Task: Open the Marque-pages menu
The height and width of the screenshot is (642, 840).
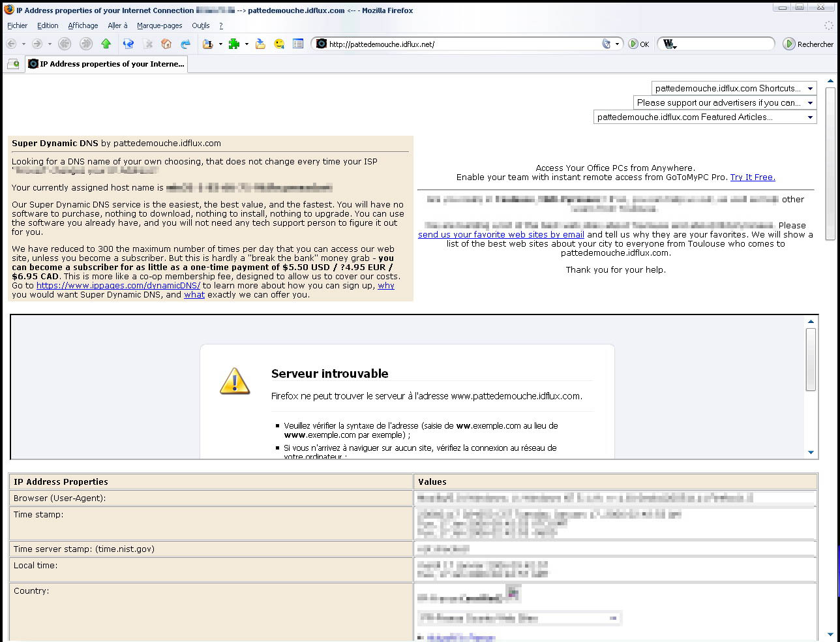Action: coord(160,25)
